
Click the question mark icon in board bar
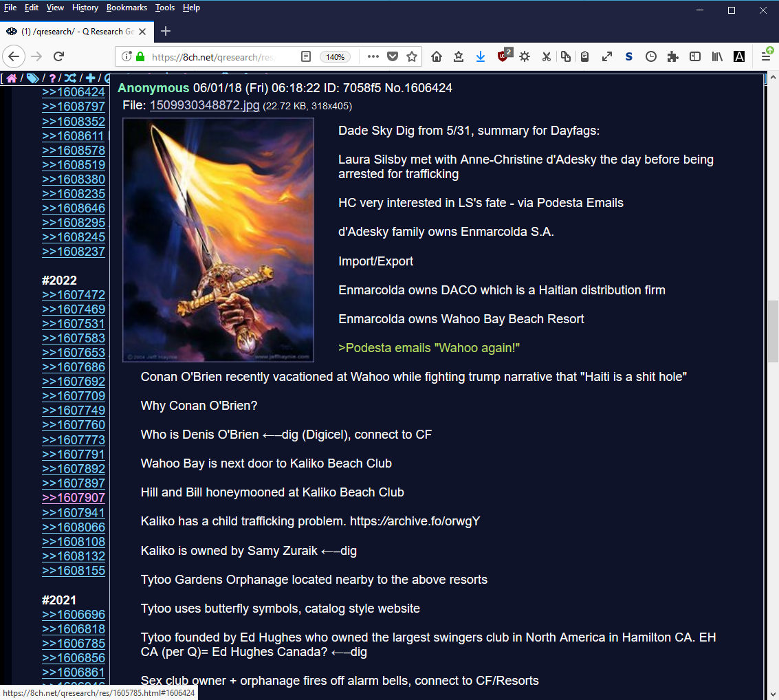click(52, 78)
